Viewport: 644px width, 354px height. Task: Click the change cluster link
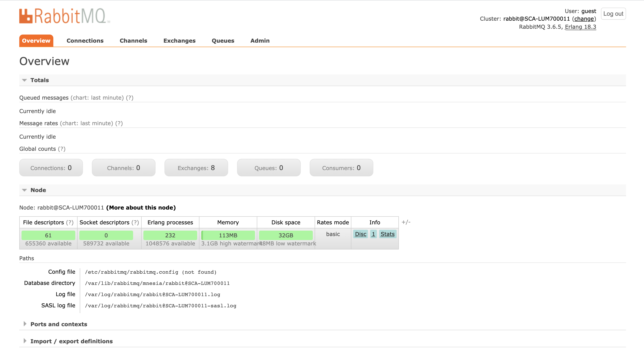[584, 19]
